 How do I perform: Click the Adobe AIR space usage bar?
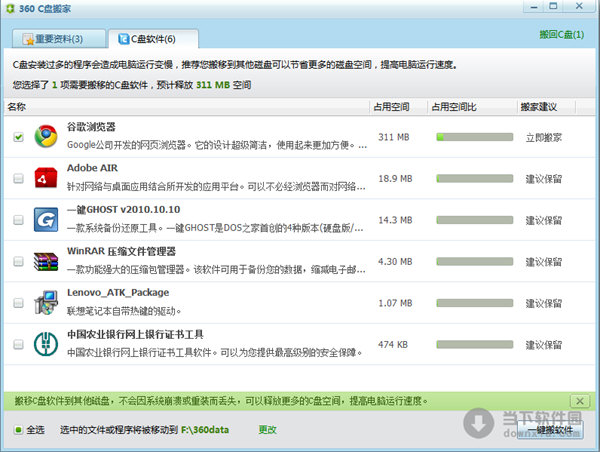[474, 178]
